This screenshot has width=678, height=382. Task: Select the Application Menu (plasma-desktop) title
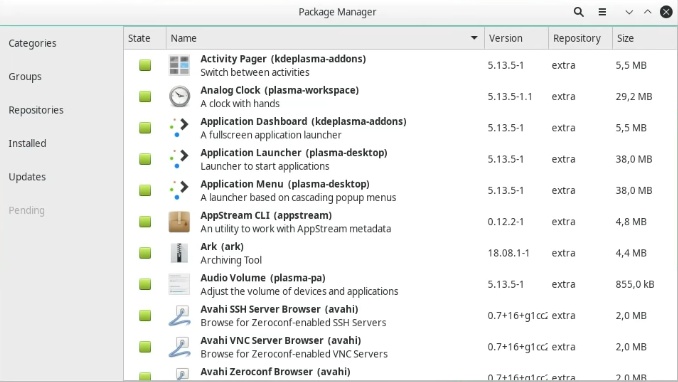point(285,184)
